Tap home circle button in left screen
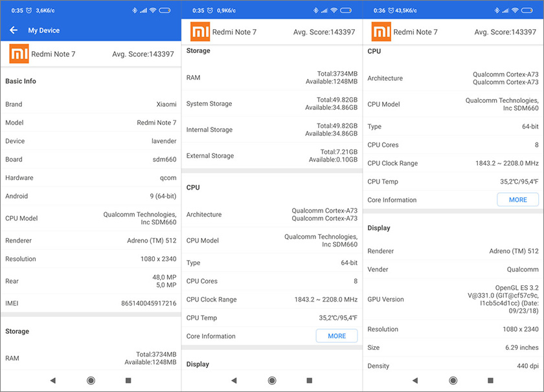 [91, 380]
